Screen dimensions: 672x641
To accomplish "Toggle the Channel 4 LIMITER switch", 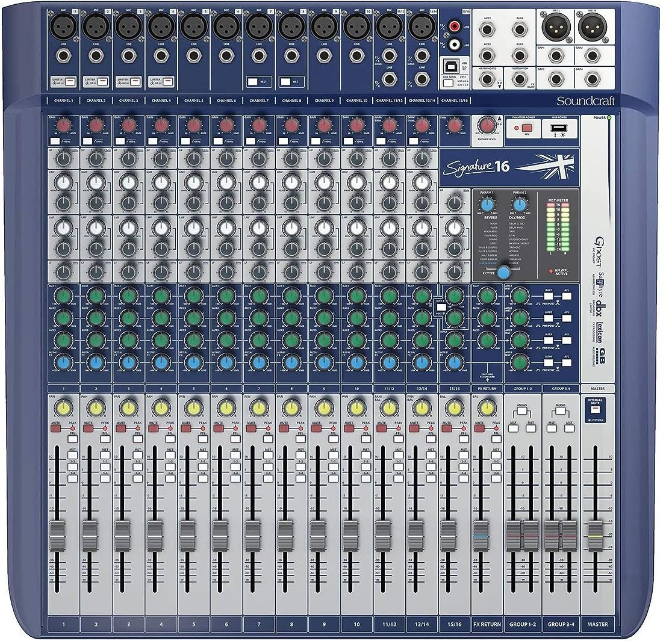I will [x=168, y=81].
